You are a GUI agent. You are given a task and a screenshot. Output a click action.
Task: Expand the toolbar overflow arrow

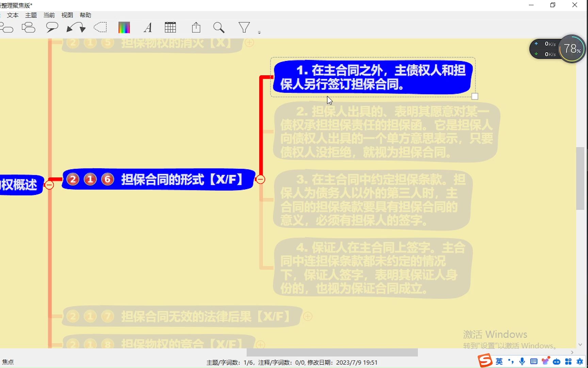tap(259, 32)
